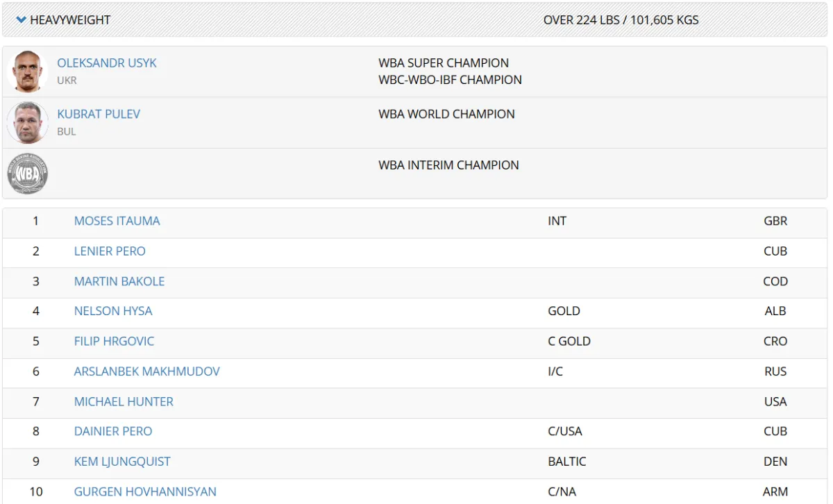Click the WBA Super Champion title text
Viewport: 833px width, 504px height.
(444, 63)
